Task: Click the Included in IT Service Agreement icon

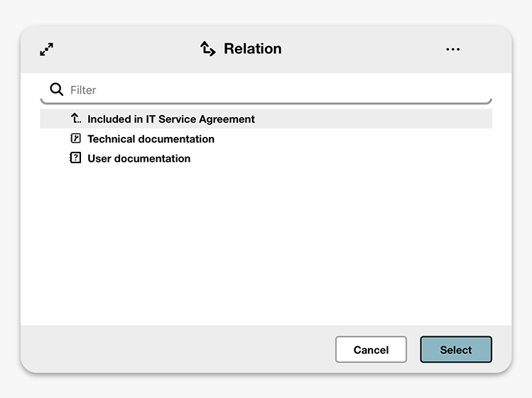Action: [76, 119]
